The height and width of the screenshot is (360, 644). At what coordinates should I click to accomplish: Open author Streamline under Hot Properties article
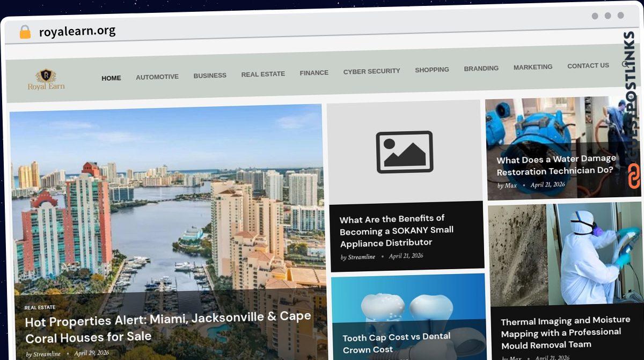[x=47, y=354]
